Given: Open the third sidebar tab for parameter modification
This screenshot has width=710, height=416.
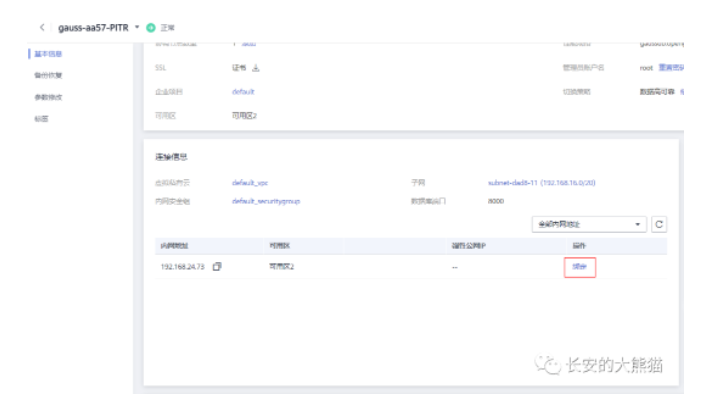Looking at the screenshot, I should pyautogui.click(x=48, y=97).
